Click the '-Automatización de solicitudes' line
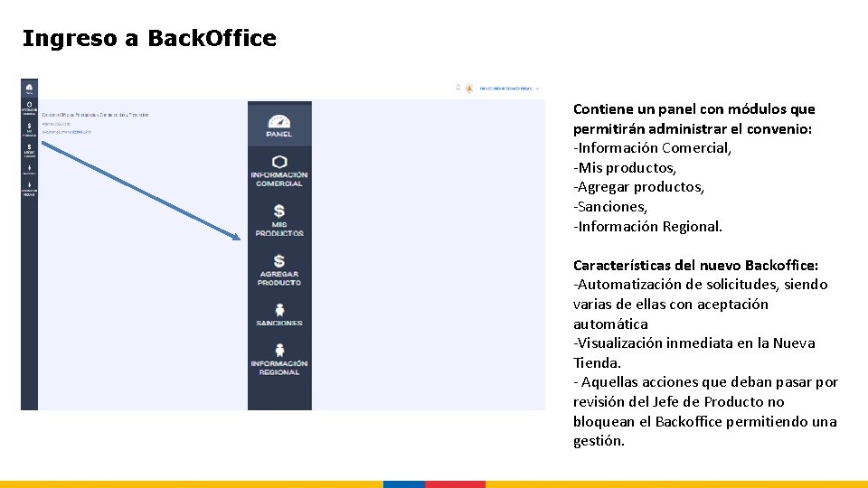The image size is (868, 488). (700, 285)
